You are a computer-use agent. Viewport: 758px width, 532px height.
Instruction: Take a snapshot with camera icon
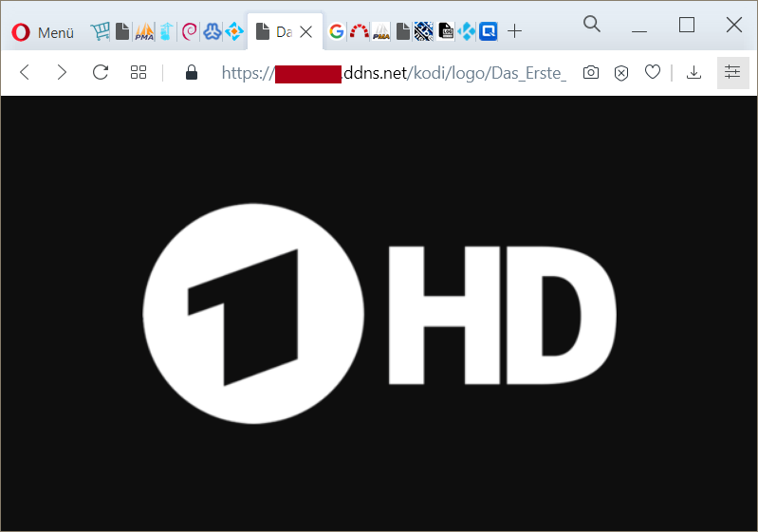coord(591,72)
